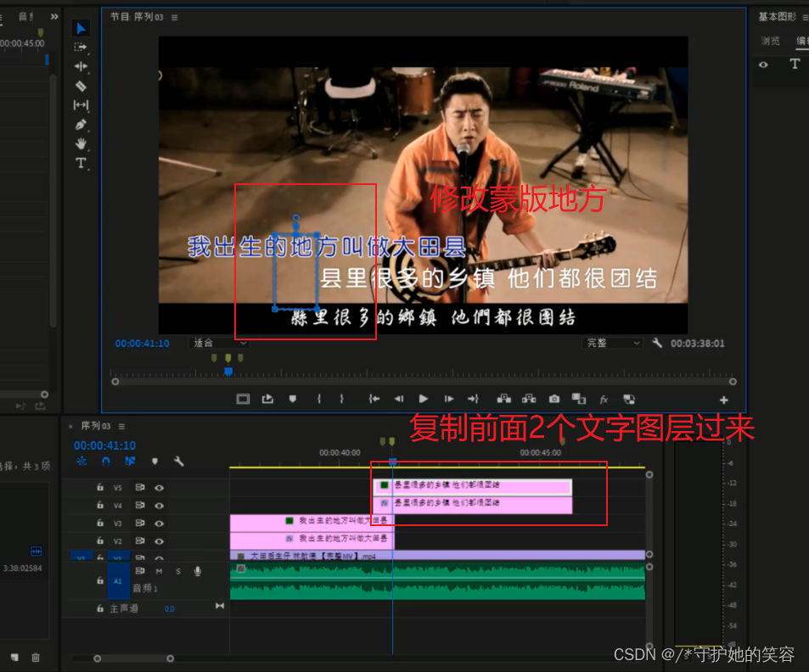Viewport: 809px width, 672px height.
Task: Mute audio track A1
Action: point(159,571)
